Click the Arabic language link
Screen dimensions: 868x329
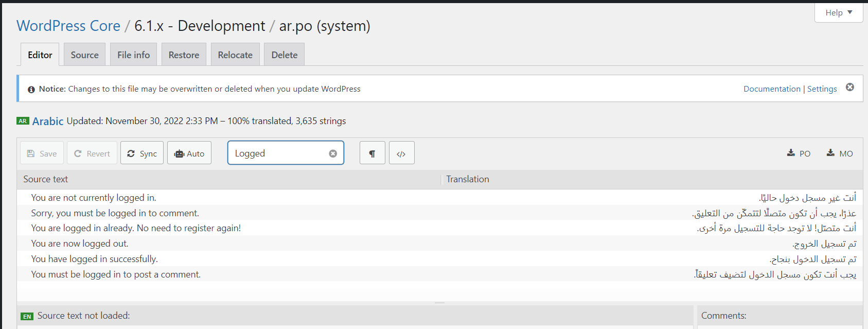(48, 121)
